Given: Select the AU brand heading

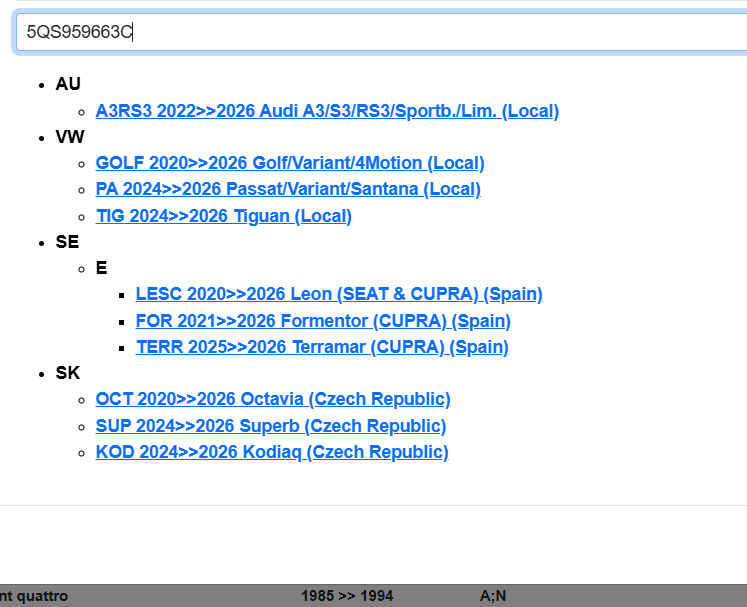Looking at the screenshot, I should [68, 84].
